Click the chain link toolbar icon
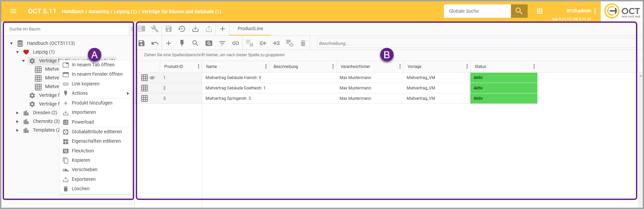This screenshot has height=209, width=644. pyautogui.click(x=236, y=43)
